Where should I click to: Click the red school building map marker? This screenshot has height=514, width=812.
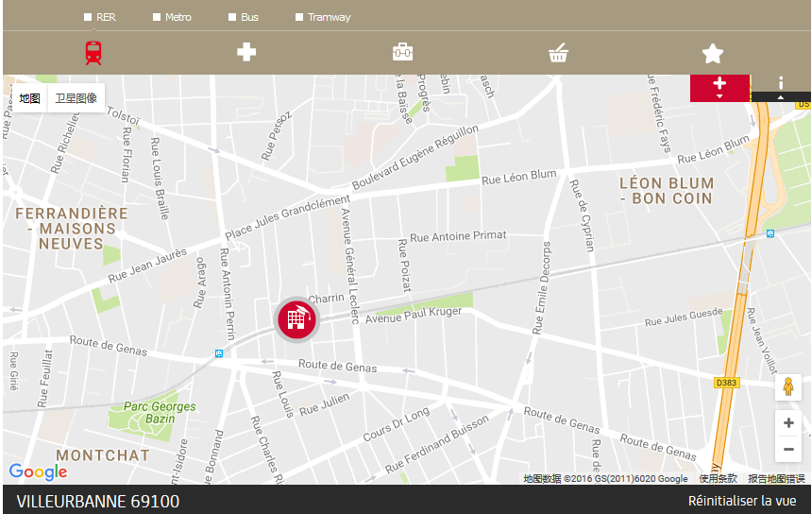coord(296,319)
